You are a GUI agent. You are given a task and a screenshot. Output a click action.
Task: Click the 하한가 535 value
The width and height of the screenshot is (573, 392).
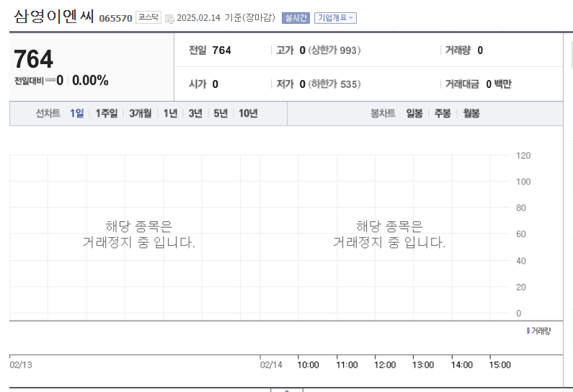pyautogui.click(x=334, y=84)
